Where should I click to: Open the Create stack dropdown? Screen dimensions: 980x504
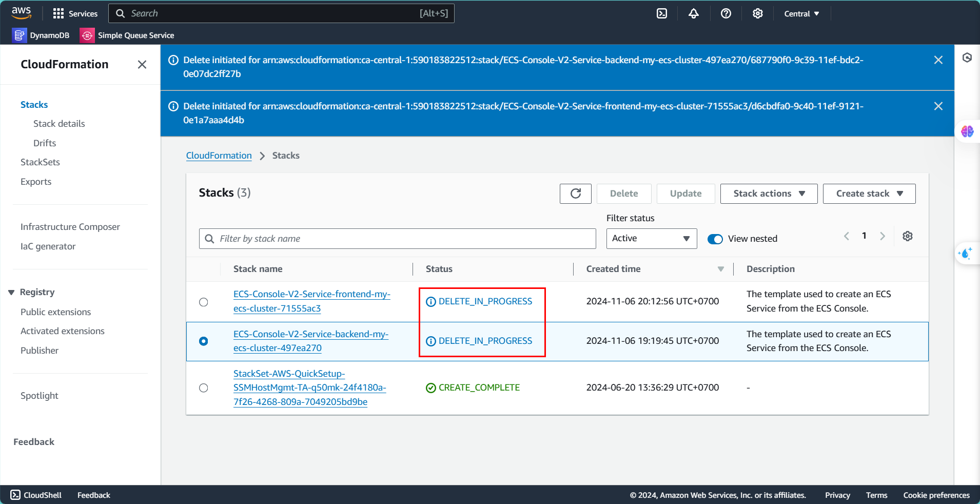click(x=869, y=193)
